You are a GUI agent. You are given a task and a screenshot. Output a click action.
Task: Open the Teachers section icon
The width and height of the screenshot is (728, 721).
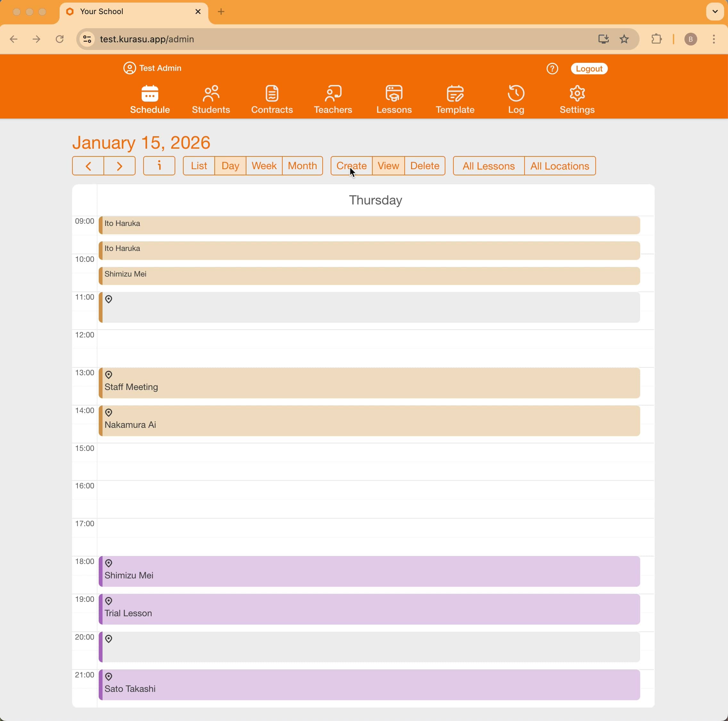pos(333,99)
